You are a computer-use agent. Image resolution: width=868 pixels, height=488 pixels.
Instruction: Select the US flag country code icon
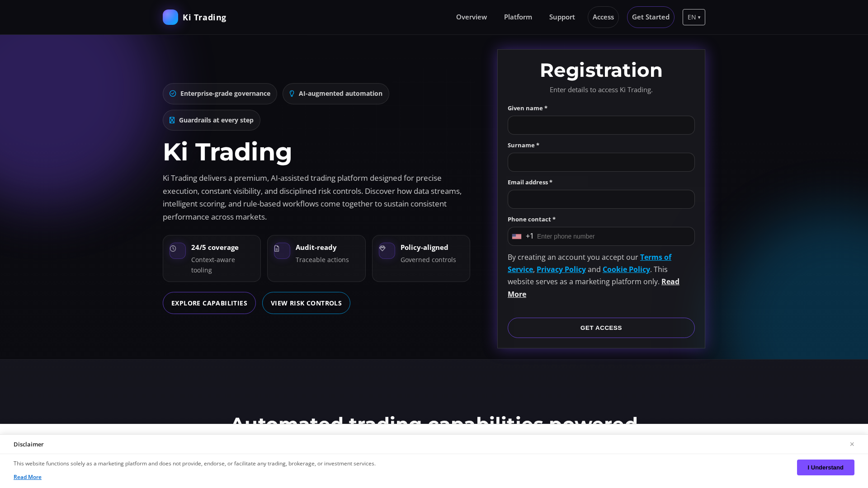click(517, 236)
